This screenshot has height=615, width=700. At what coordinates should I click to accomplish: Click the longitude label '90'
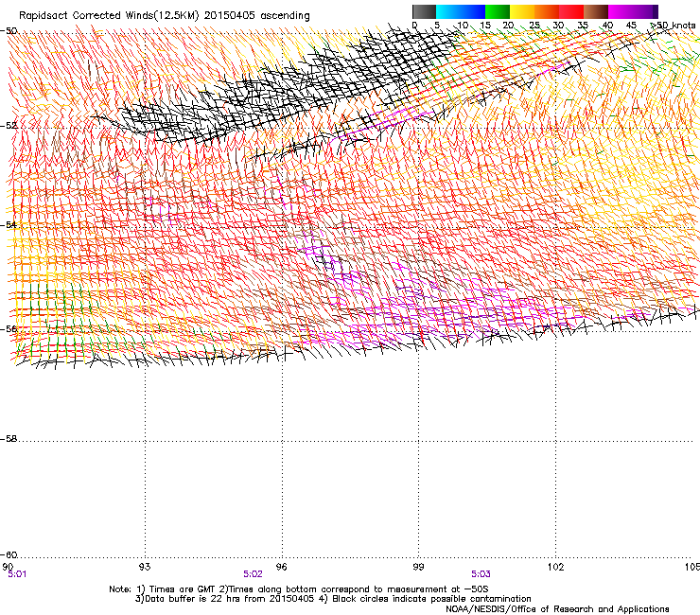[8, 567]
